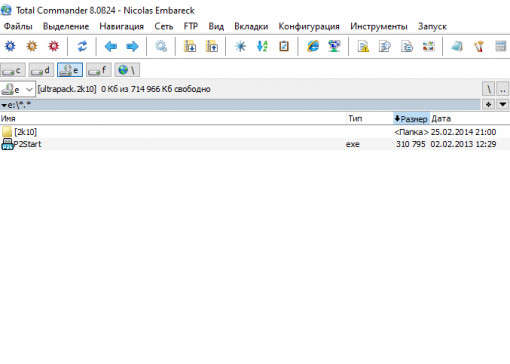Open the Вкладки menu
This screenshot has width=510, height=364.
pos(251,26)
